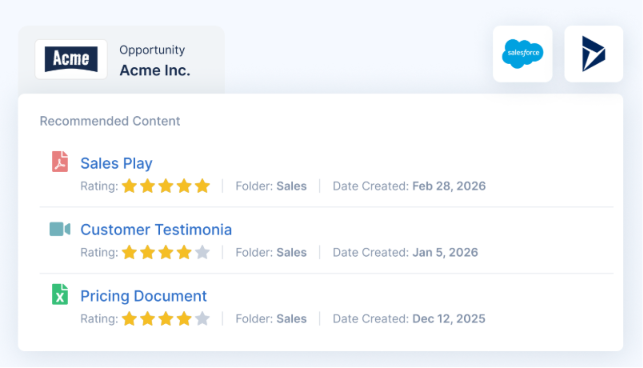
Task: Open the Pricing Document link
Action: point(144,296)
